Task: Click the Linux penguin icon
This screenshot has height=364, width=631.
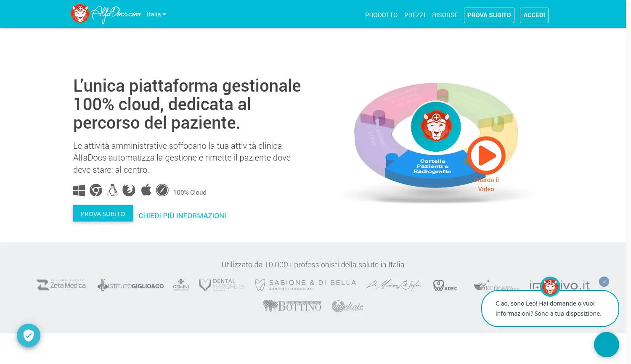Action: [x=112, y=190]
